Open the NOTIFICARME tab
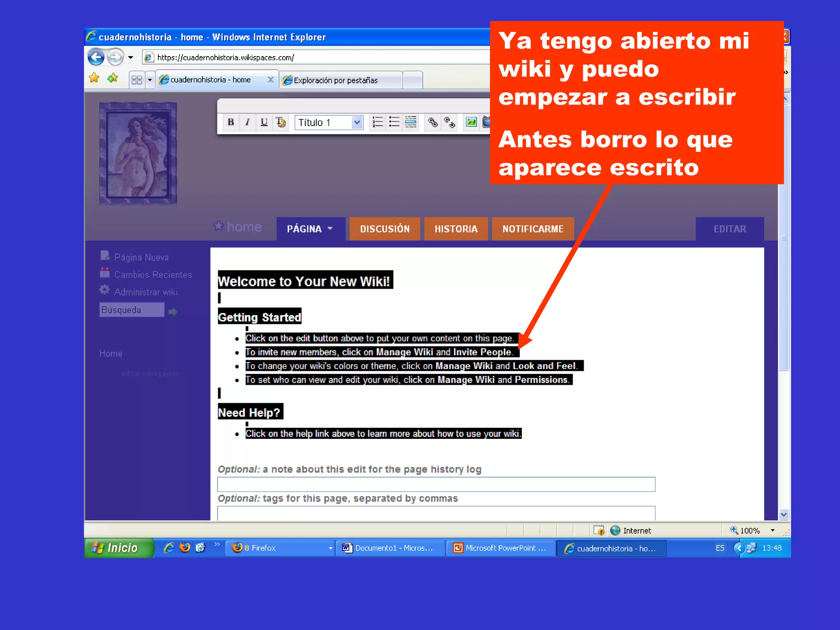 click(x=533, y=229)
